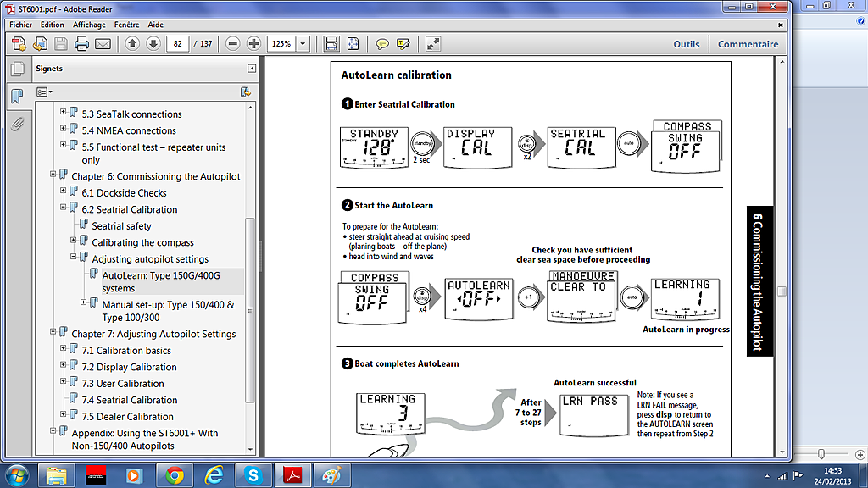Expand Appendix Using the ST6001+ bookmark
Screen dimensions: 868x488
click(53, 430)
